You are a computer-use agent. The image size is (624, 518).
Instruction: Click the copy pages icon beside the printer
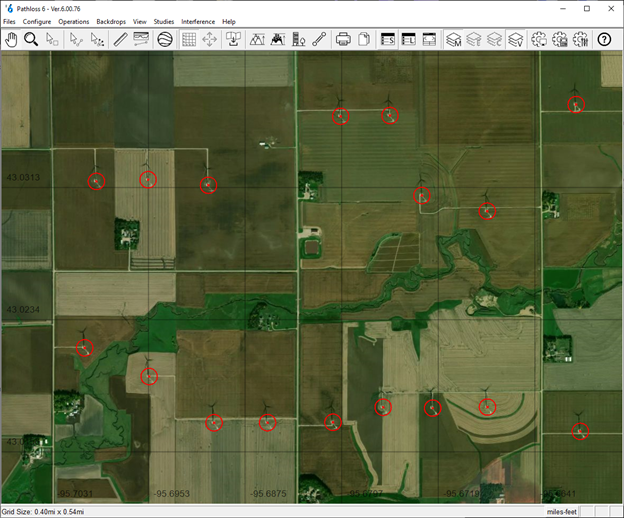[x=364, y=39]
